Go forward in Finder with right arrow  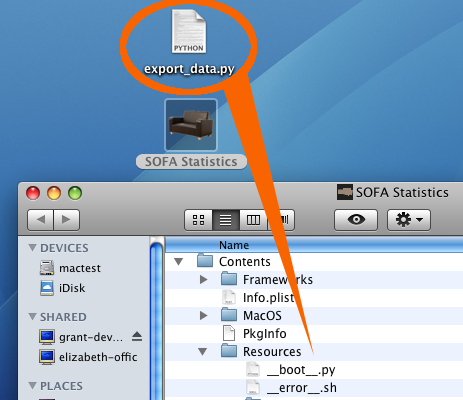coord(66,220)
